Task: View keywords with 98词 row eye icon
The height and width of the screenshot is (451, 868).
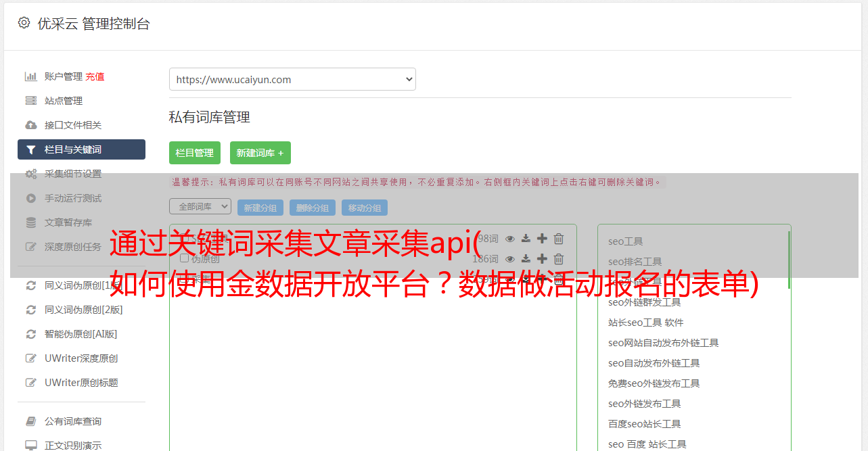Action: coord(510,239)
